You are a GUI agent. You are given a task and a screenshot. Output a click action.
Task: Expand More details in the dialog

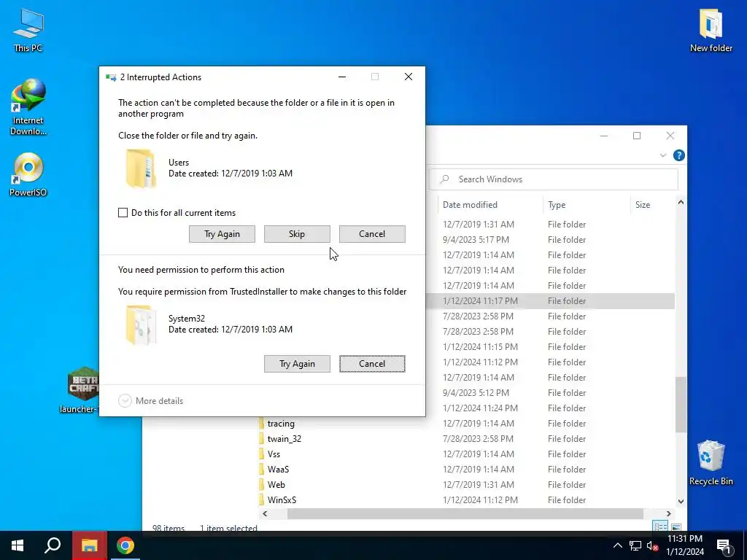point(150,401)
